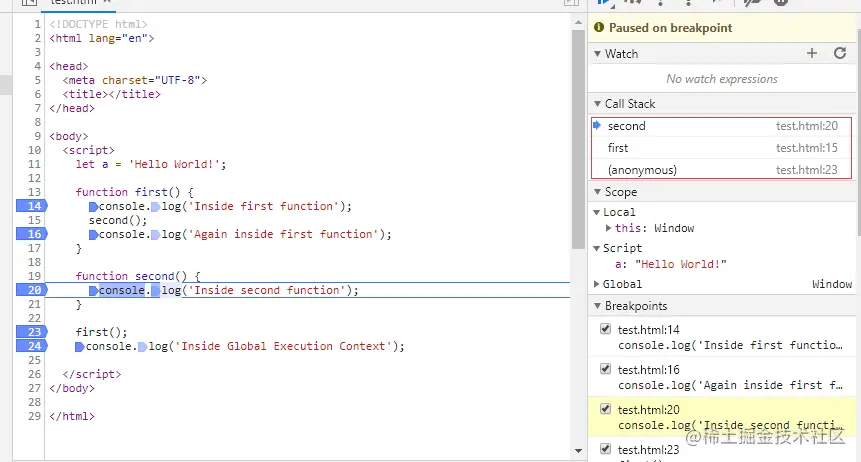The width and height of the screenshot is (861, 462).
Task: Click 'function second()' on line 19
Action: point(131,276)
